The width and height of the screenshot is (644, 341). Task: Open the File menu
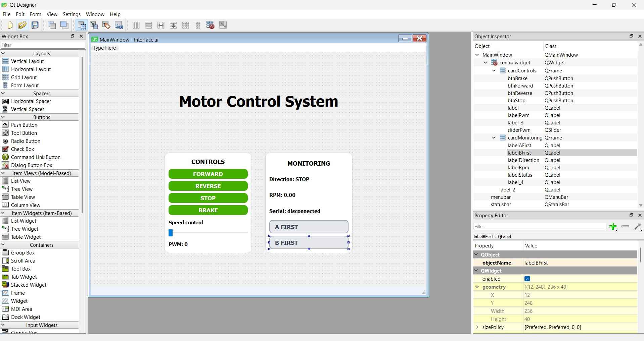(x=6, y=14)
